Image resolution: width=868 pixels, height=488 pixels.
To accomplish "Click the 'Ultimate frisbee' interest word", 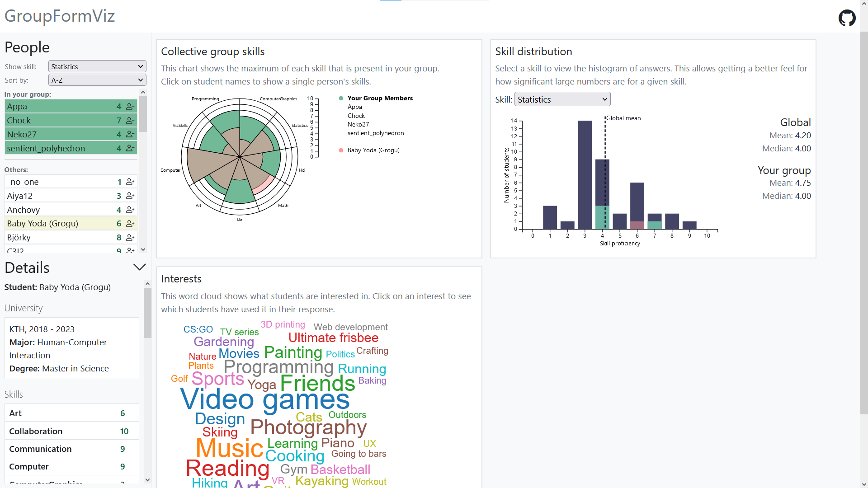I will (x=334, y=338).
